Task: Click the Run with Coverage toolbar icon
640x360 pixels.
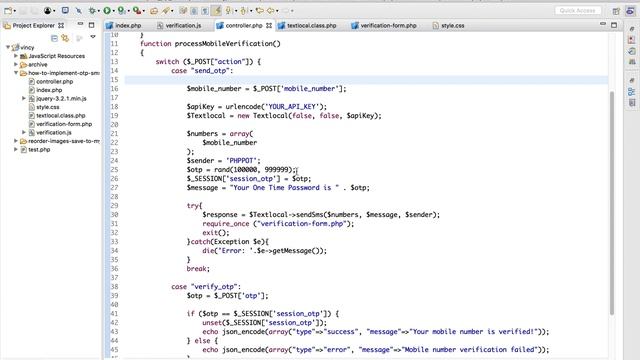Action: 122,11
